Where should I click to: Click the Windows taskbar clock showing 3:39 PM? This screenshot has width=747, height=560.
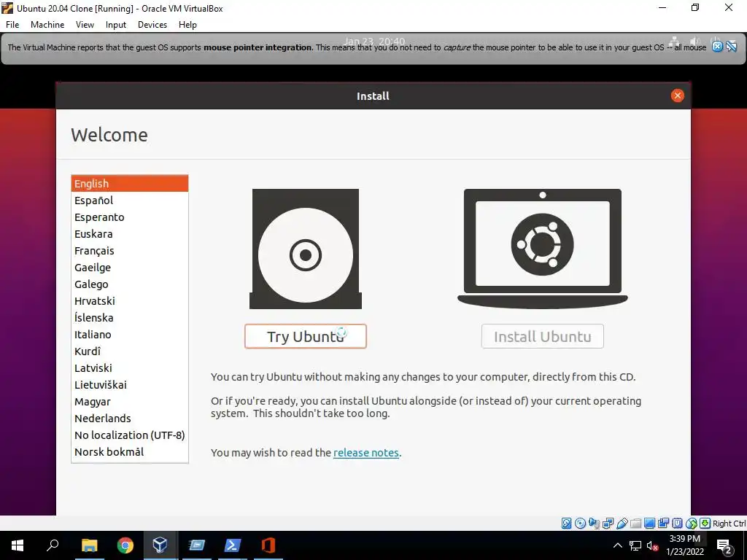(x=684, y=545)
